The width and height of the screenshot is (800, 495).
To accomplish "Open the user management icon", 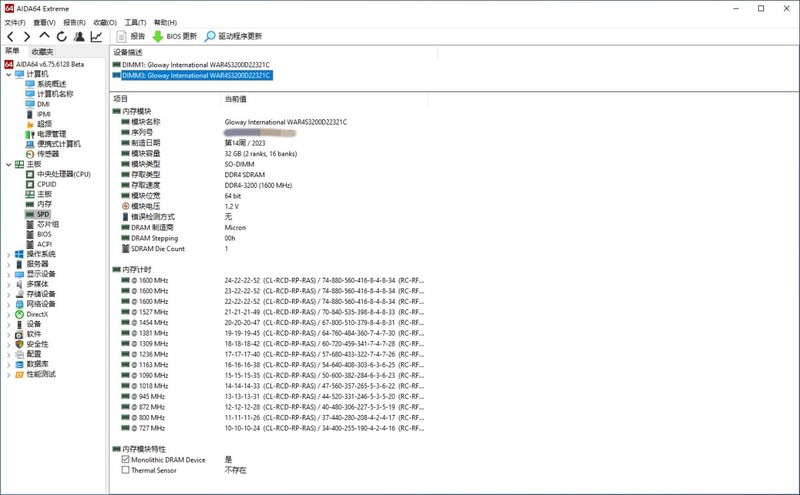I will point(79,36).
